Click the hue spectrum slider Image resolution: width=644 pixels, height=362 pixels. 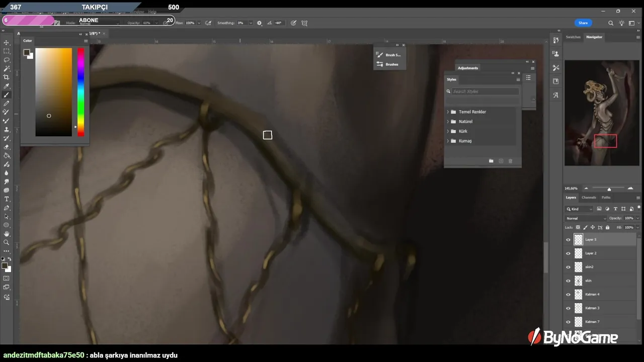tap(80, 92)
